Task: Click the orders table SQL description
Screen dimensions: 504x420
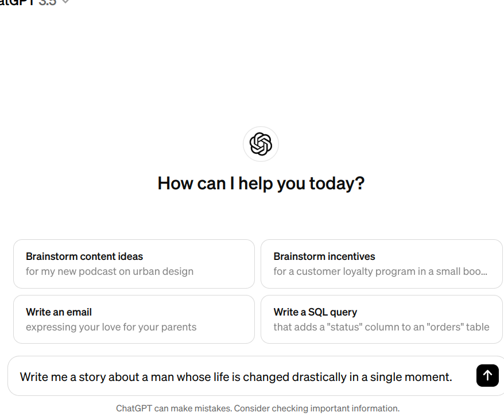Action: [x=380, y=327]
